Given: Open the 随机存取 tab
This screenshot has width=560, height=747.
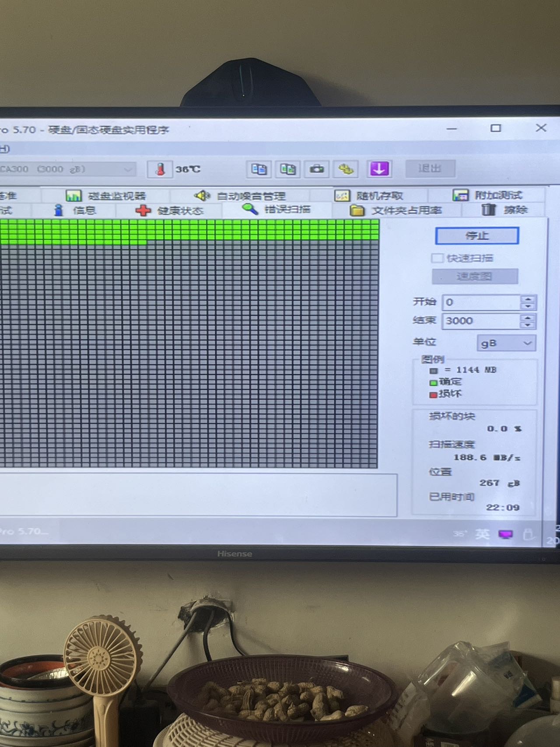Looking at the screenshot, I should coord(369,196).
